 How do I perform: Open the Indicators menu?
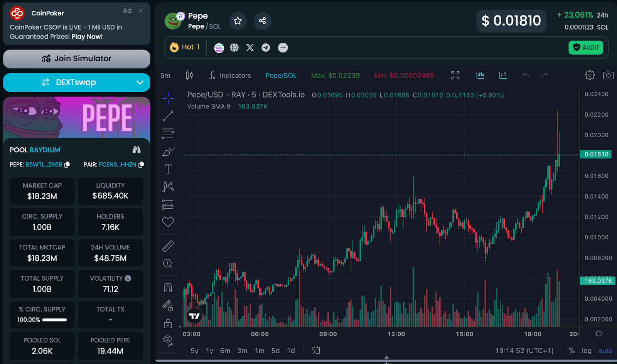230,75
